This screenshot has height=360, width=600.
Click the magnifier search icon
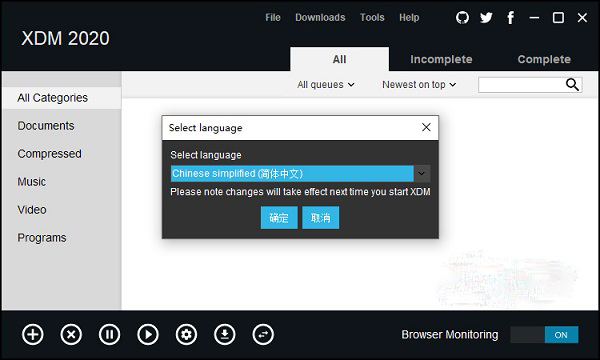click(x=572, y=85)
